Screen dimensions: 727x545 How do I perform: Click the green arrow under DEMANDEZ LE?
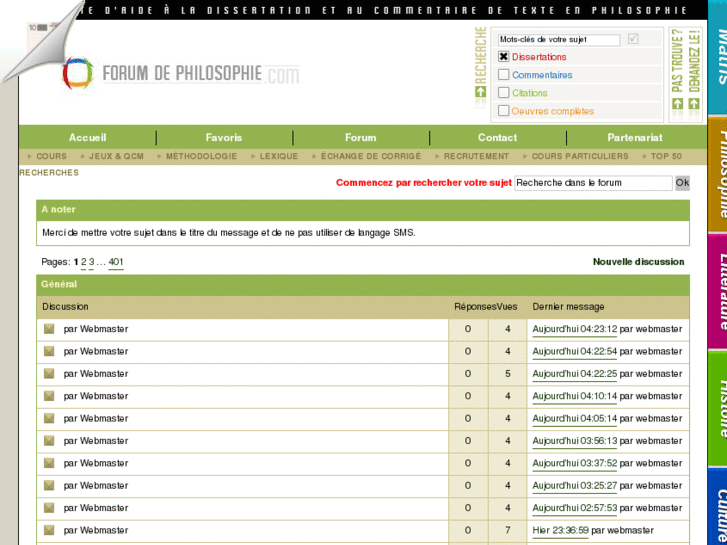[x=694, y=103]
